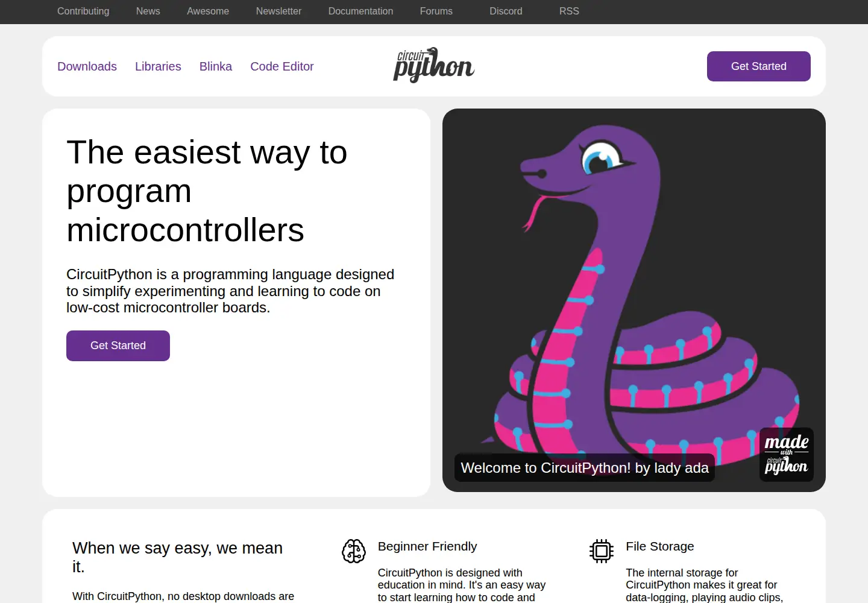Click Get Started button in the header
Screen dimensions: 868x603
759,66
